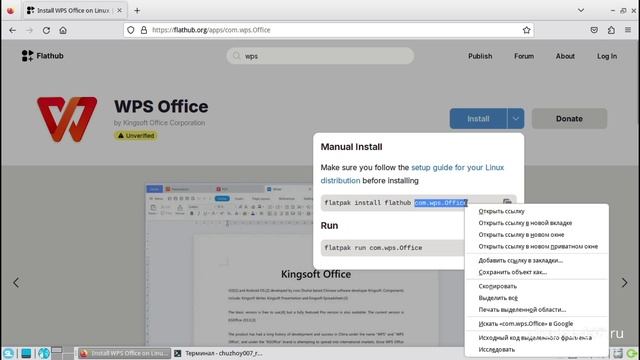Click the URL address bar
The width and height of the screenshot is (640, 360).
329,30
